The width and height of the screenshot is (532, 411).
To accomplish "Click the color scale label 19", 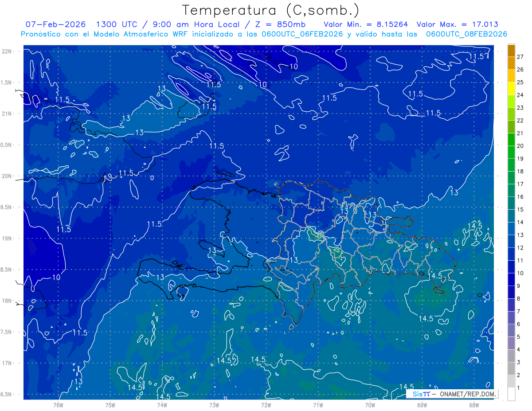I will (x=520, y=158).
